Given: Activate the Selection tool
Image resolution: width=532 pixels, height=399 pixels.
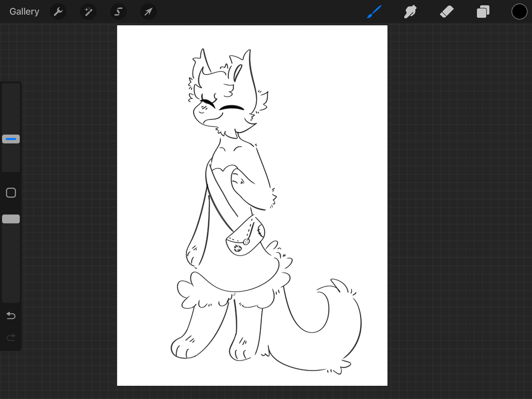Looking at the screenshot, I should click(x=118, y=12).
